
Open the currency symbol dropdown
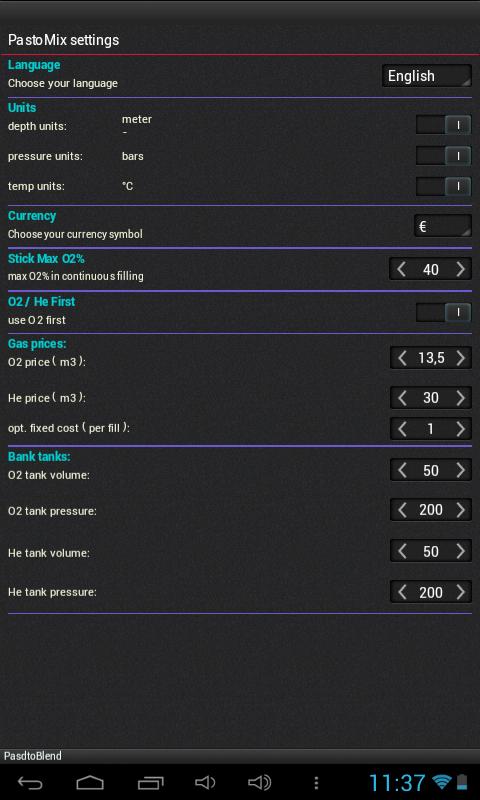[x=442, y=226]
